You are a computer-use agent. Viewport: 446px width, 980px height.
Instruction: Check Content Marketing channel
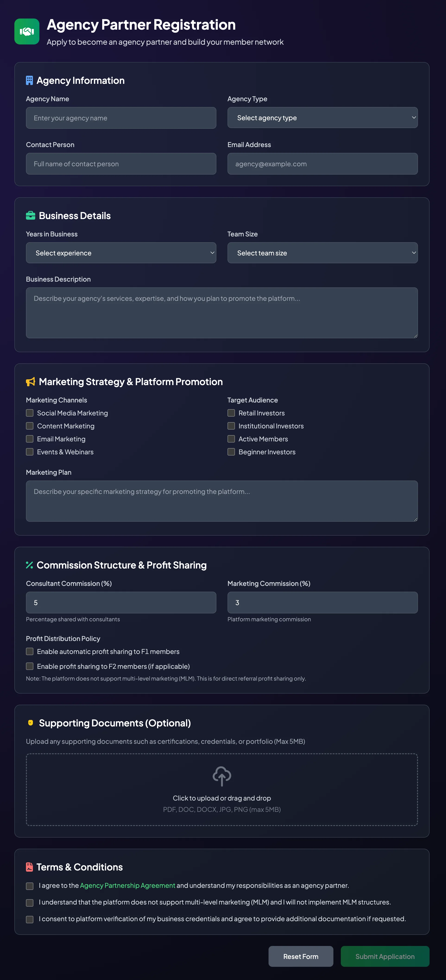click(x=30, y=426)
